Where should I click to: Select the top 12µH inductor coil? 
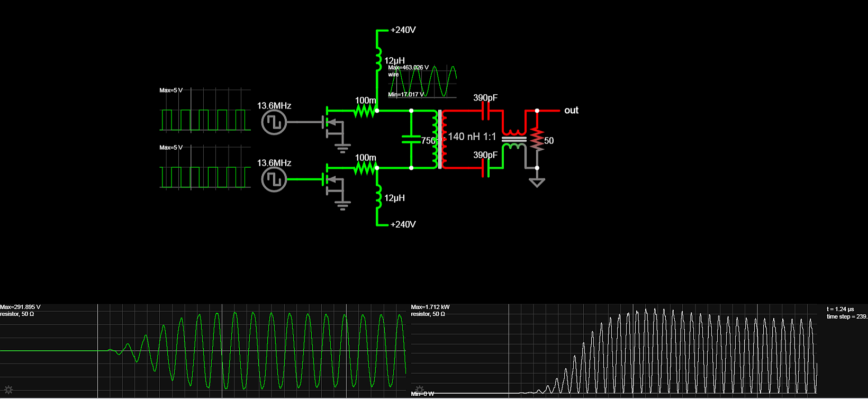378,59
